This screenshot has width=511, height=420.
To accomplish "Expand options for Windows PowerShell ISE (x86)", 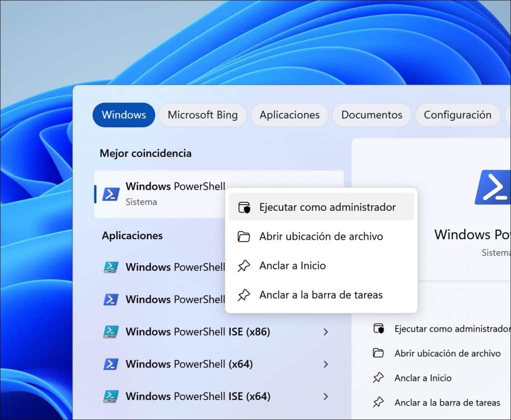I will point(325,332).
